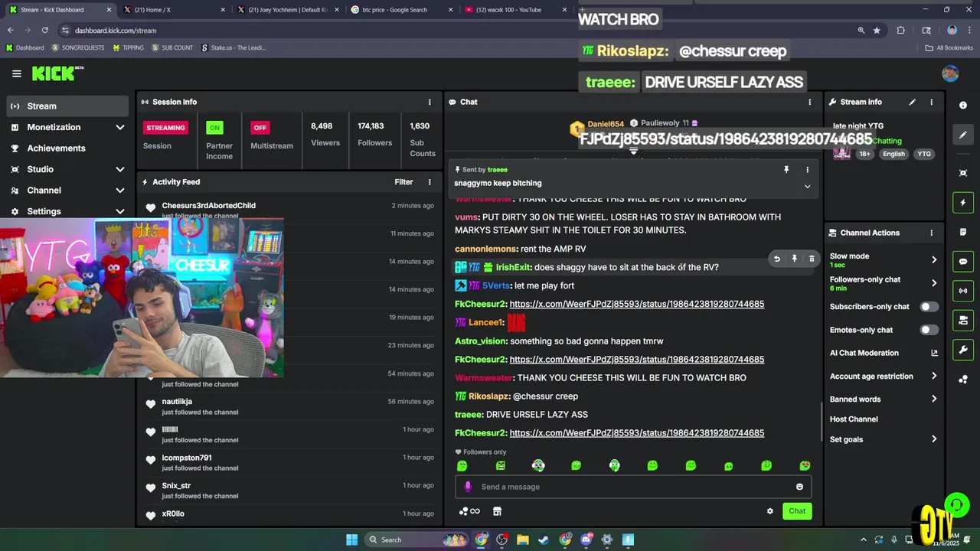Open the emoji picker in message box

pos(799,487)
